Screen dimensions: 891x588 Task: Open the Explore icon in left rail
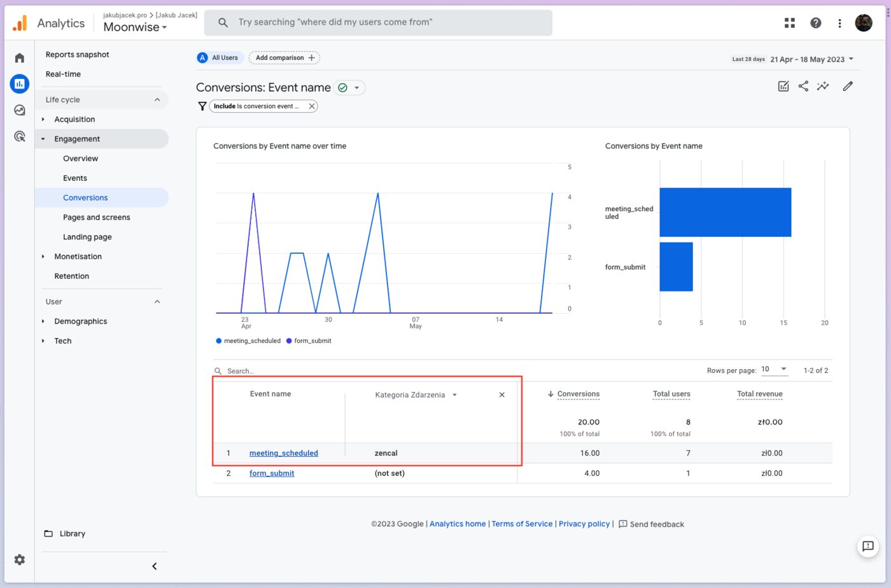20,110
